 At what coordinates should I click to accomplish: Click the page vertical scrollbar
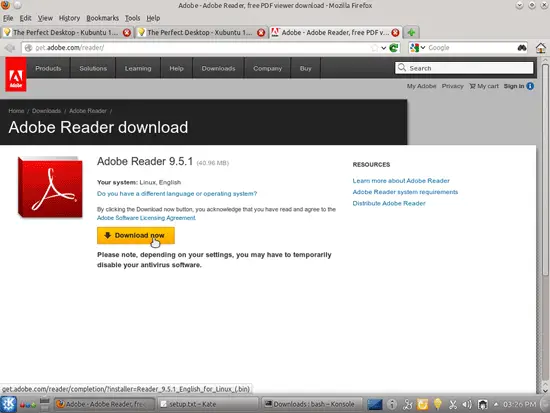[545, 225]
